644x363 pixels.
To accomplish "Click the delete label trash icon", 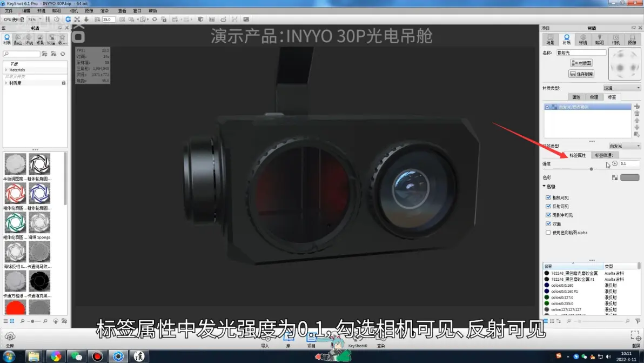I will [636, 114].
